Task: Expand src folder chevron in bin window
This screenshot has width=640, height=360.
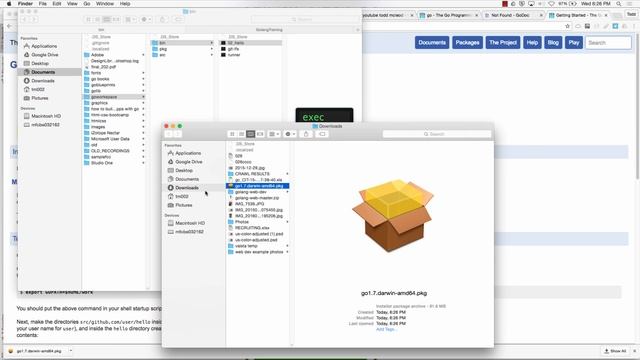Action: click(x=211, y=55)
